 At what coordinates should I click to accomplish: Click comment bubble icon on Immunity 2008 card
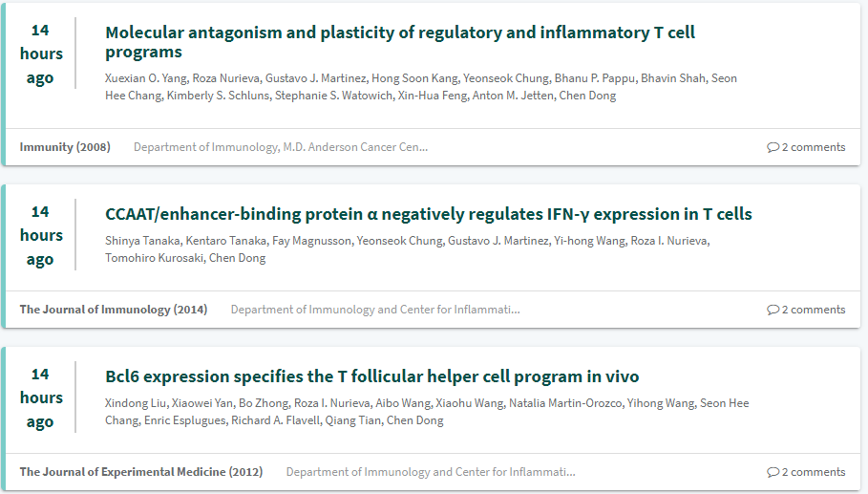coord(773,147)
